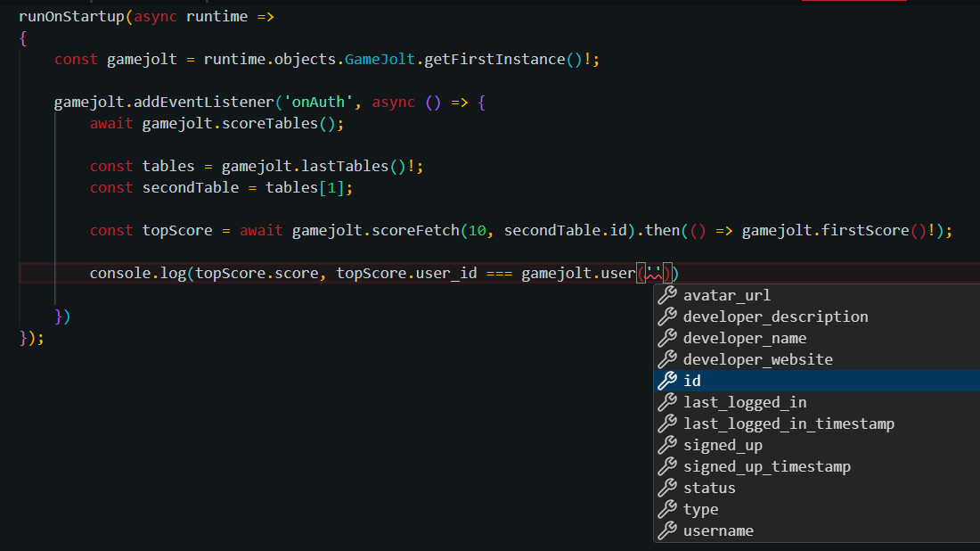
Task: Place cursor on runOnStartup in first line
Action: coord(71,16)
